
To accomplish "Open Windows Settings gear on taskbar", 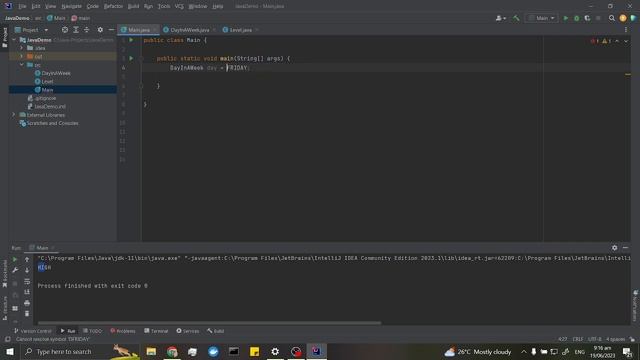I will click(x=275, y=351).
